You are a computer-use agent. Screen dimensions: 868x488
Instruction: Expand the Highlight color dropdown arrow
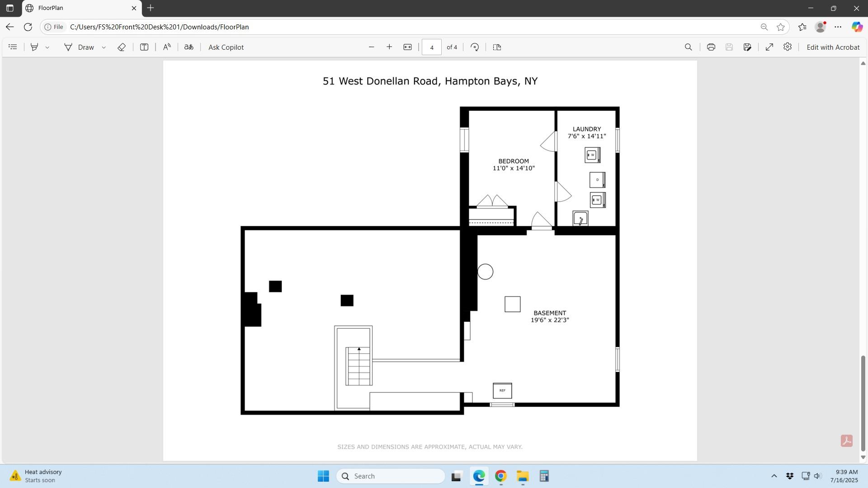tap(47, 47)
